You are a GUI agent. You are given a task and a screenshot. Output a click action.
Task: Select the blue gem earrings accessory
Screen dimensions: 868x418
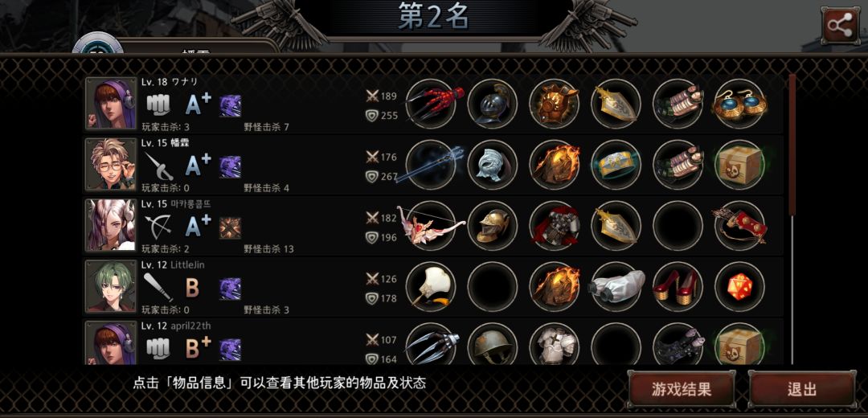739,104
